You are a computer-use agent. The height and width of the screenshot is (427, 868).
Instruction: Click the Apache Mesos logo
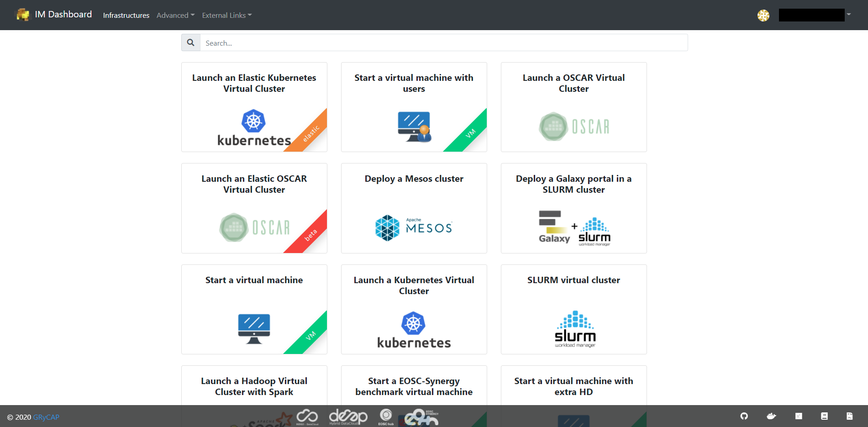coord(414,227)
